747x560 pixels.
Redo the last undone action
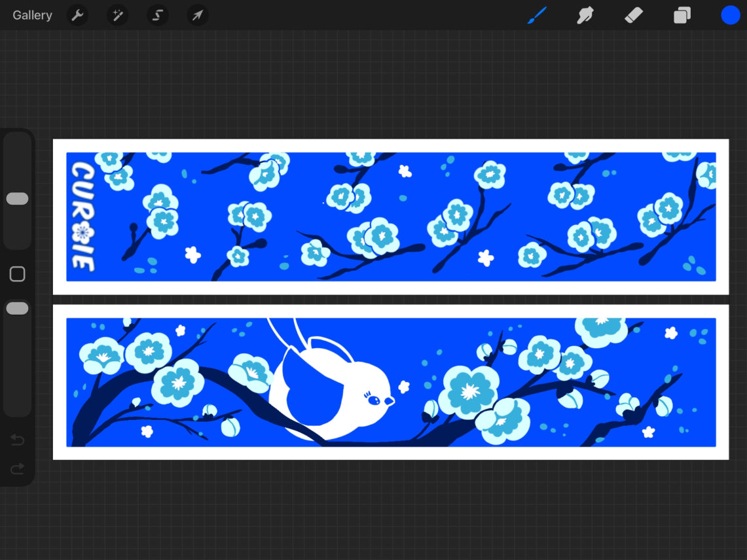tap(17, 468)
